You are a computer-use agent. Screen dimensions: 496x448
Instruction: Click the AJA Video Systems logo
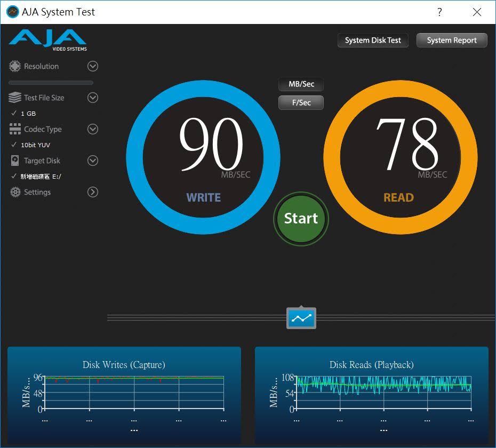(x=48, y=40)
